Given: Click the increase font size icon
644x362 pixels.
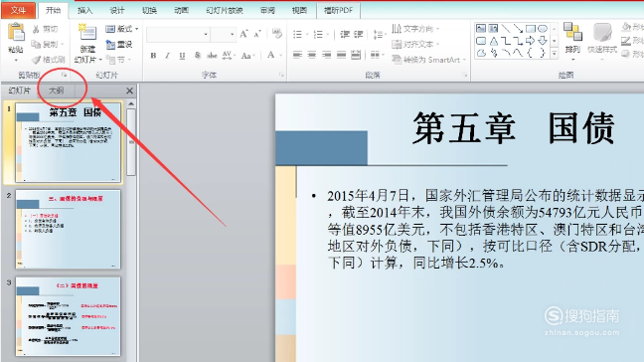Looking at the screenshot, I should (x=243, y=34).
